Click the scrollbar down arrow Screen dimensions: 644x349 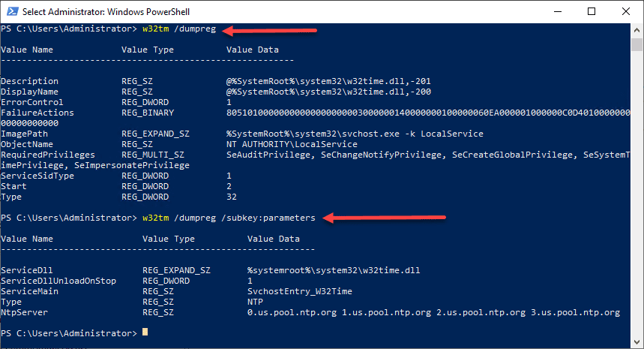coord(637,343)
